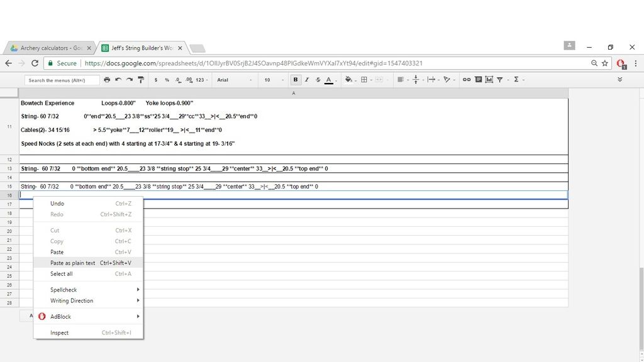Toggle italic formatting
This screenshot has height=362, width=644.
click(x=307, y=80)
